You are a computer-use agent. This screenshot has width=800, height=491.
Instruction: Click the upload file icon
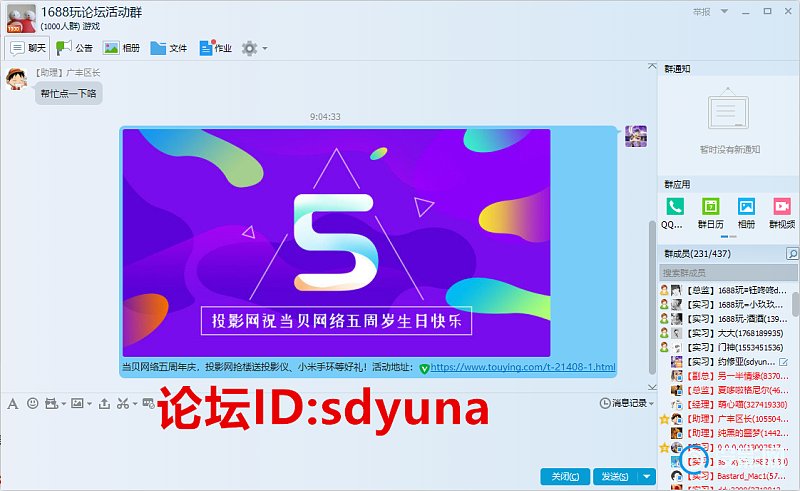104,404
